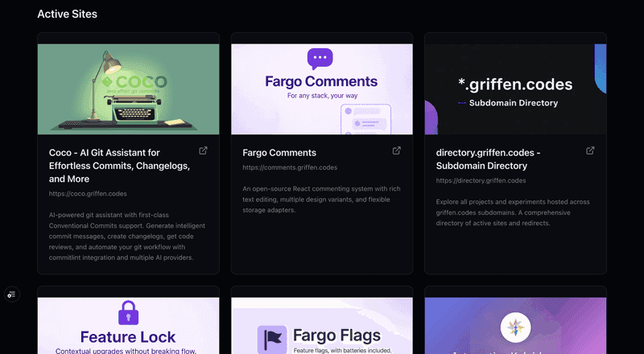Screen dimensions: 644x354
Task: Click the https://comments.griffen.codes URL
Action: click(x=290, y=167)
